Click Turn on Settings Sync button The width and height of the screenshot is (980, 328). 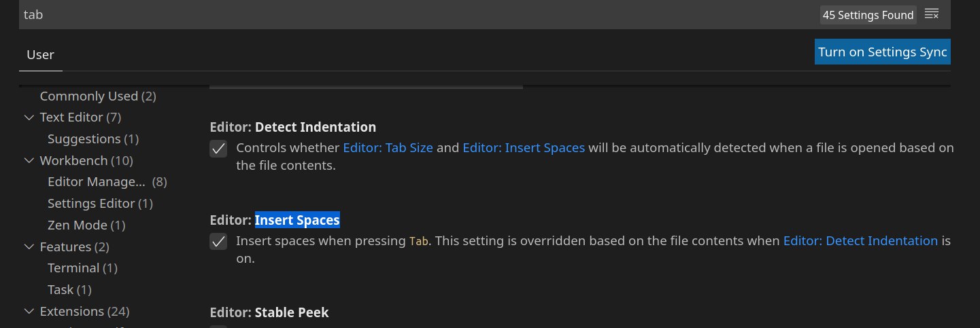pos(883,52)
